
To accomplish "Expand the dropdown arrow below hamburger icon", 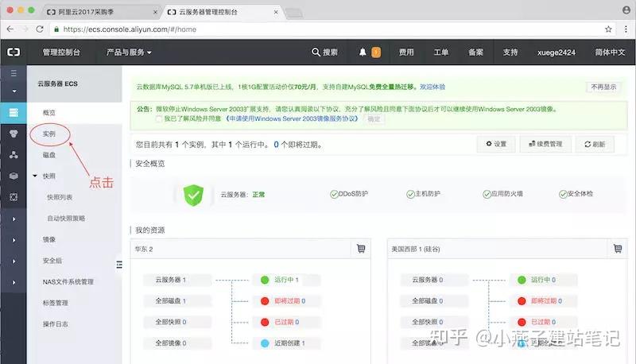I will (x=14, y=91).
